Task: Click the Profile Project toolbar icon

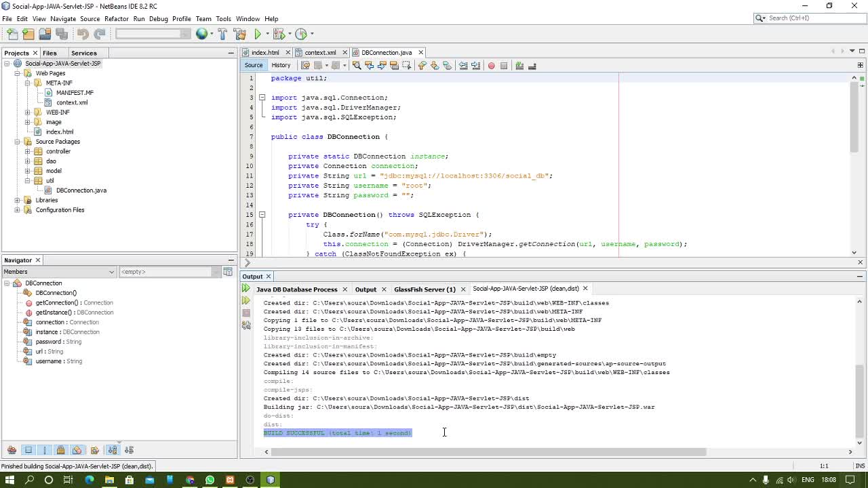Action: tap(301, 33)
